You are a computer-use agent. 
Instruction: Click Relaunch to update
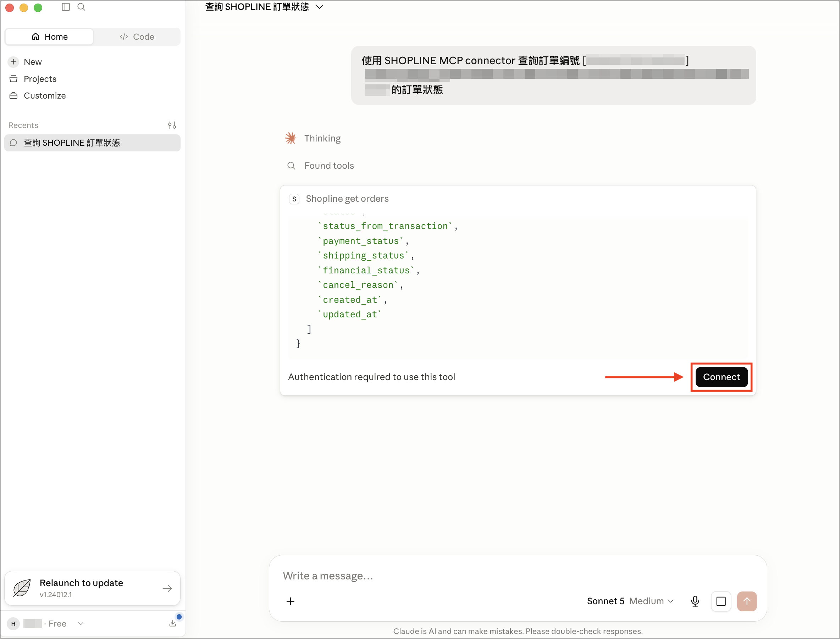point(93,588)
